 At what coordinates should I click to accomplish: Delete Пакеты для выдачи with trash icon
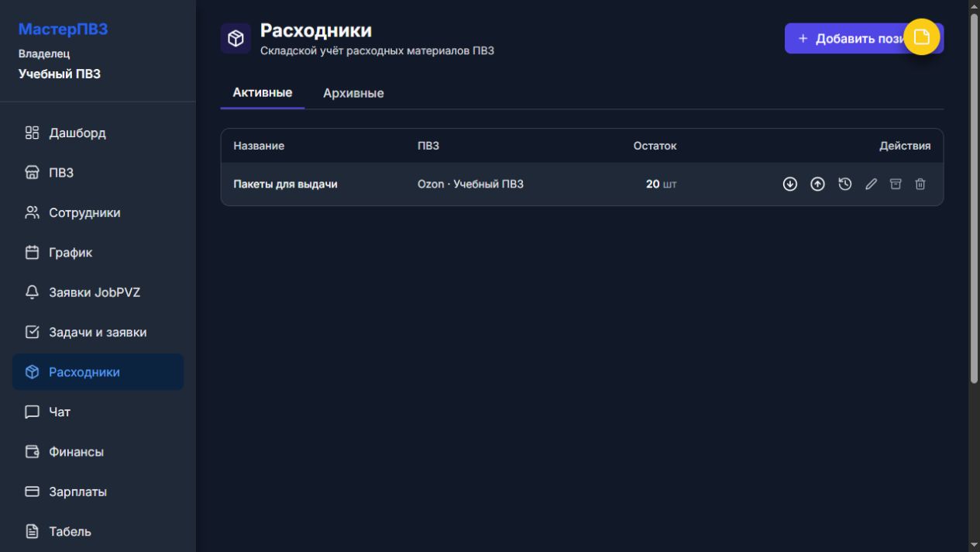tap(920, 184)
